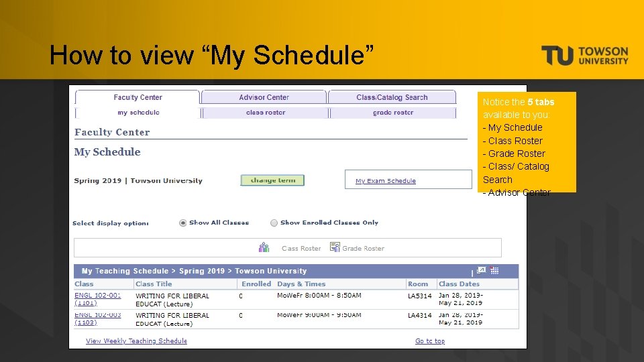Select Show Enrolled Classes Only option
The height and width of the screenshot is (362, 644).
(274, 223)
